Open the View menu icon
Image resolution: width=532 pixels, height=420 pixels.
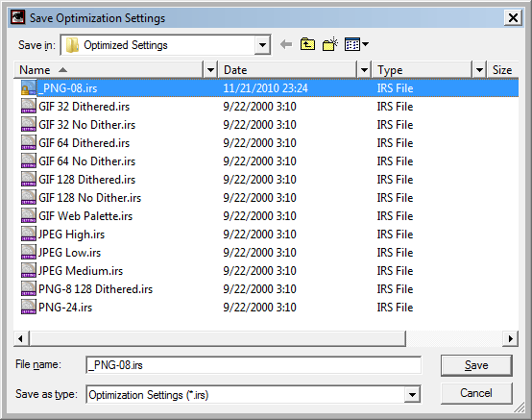[x=356, y=44]
